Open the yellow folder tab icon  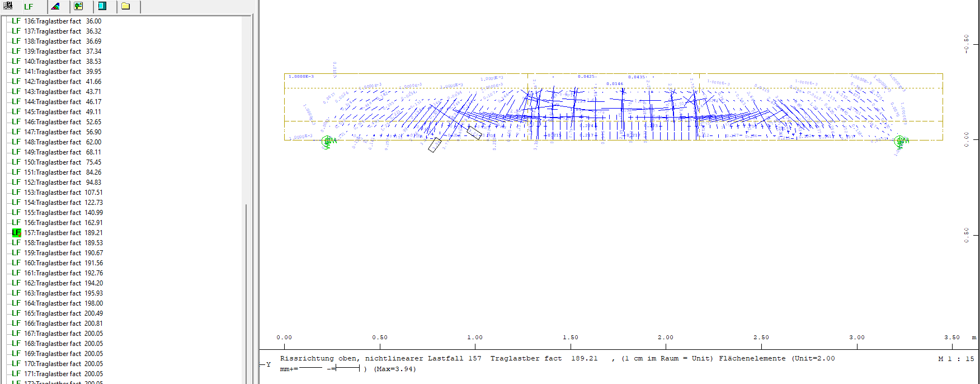click(x=126, y=6)
